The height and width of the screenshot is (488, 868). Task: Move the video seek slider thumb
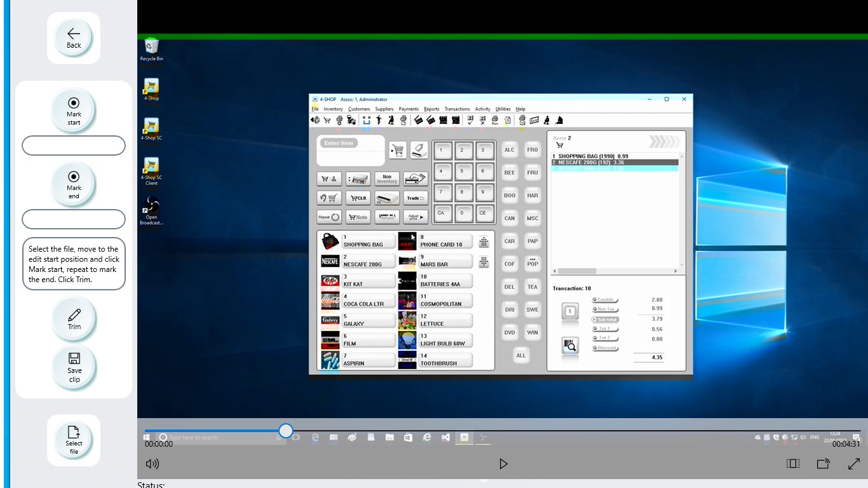tap(286, 431)
